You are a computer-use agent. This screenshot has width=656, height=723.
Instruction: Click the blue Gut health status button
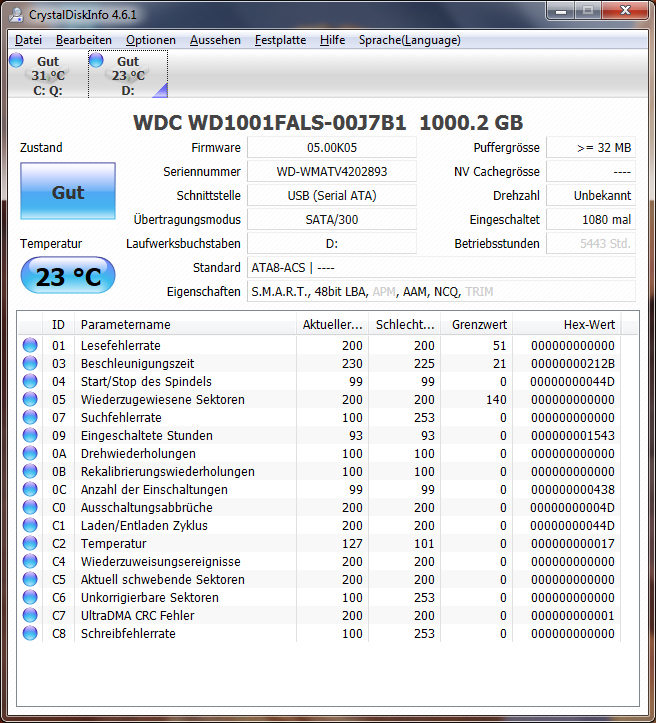click(68, 191)
